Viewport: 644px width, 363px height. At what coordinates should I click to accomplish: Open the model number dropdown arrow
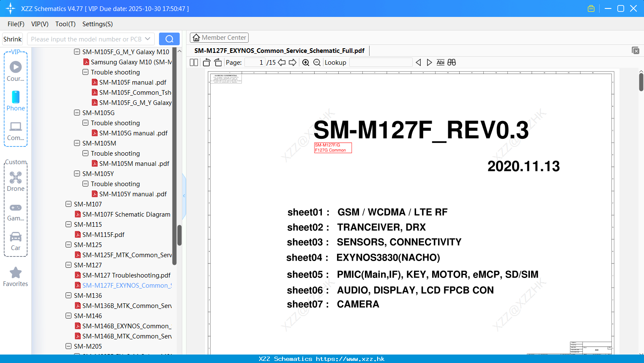click(x=148, y=39)
